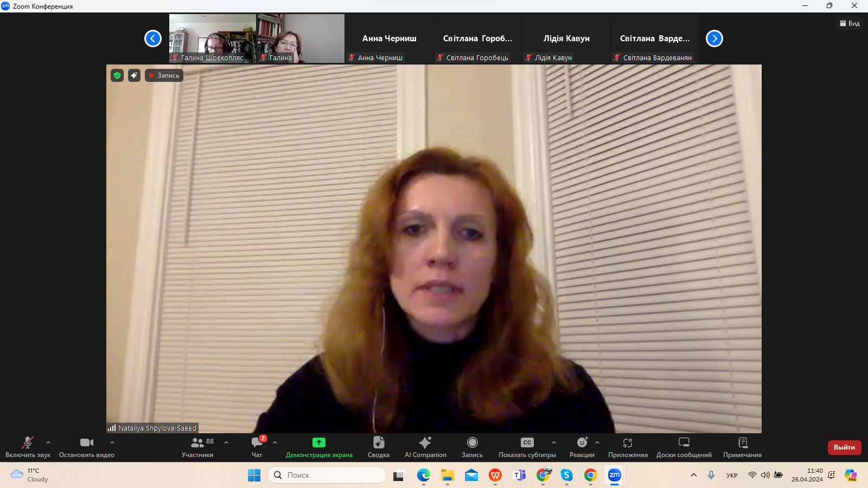Viewport: 868px width, 488px height.
Task: Expand captions options arrow beside subtitles
Action: pyautogui.click(x=554, y=442)
